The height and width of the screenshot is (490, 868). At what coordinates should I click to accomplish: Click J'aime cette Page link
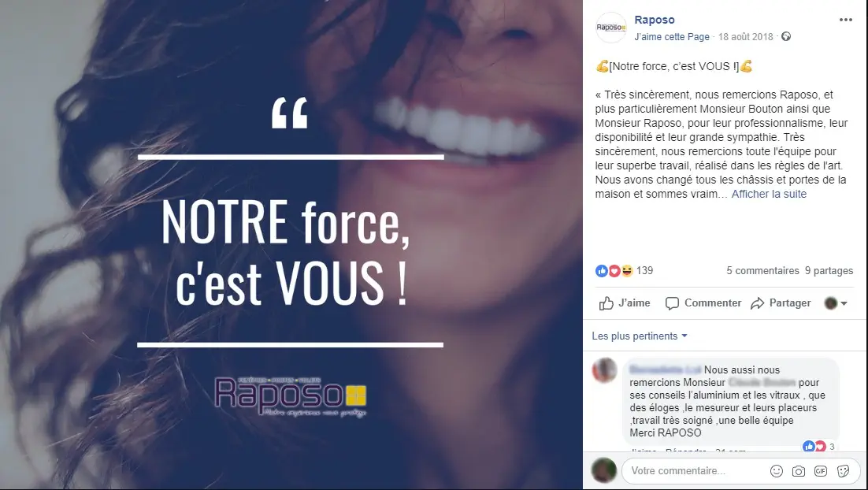(672, 36)
